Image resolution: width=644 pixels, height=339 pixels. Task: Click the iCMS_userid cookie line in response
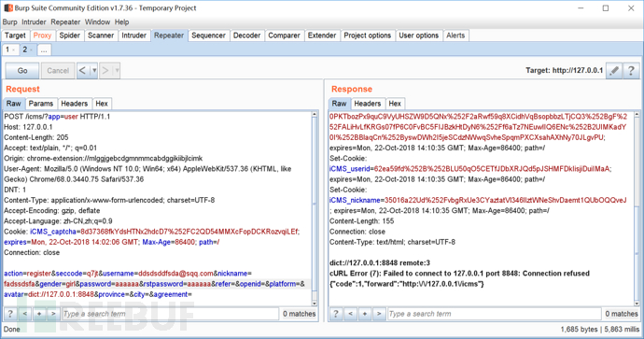click(470, 169)
